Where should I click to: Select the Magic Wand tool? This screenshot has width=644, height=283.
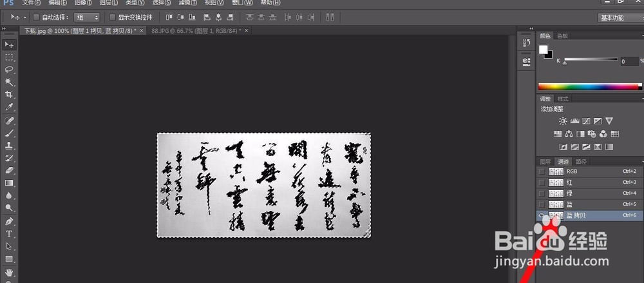pos(9,82)
